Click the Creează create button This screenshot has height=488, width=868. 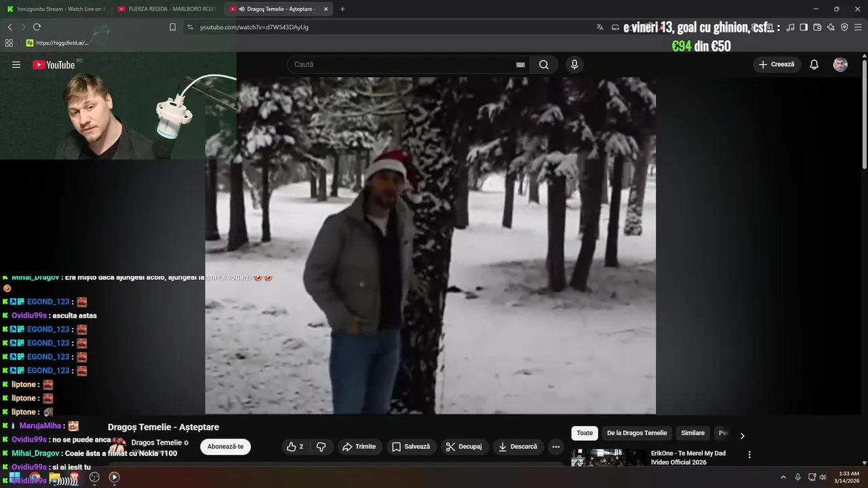pos(777,64)
